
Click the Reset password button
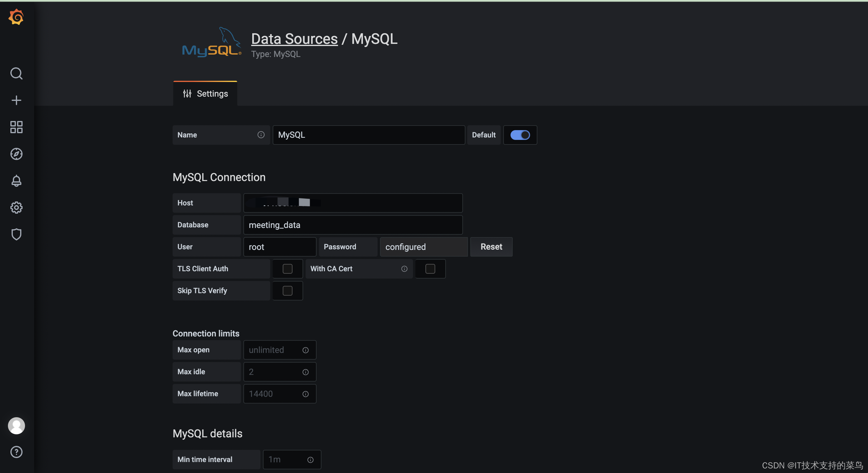click(x=491, y=247)
